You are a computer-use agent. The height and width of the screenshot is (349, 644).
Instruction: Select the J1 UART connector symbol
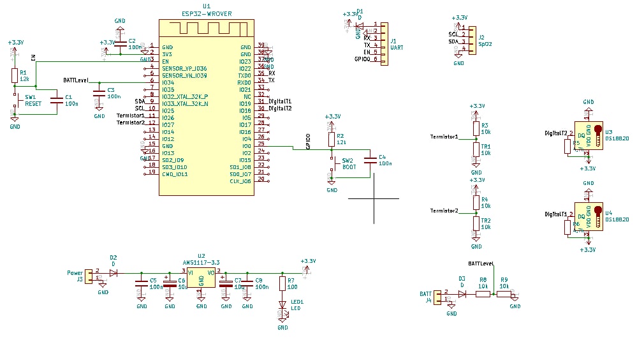coord(384,44)
